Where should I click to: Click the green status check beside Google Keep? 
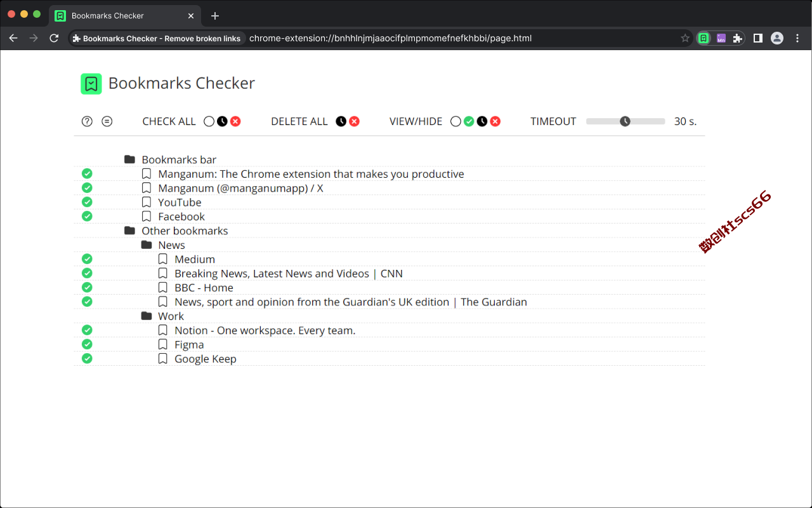87,358
